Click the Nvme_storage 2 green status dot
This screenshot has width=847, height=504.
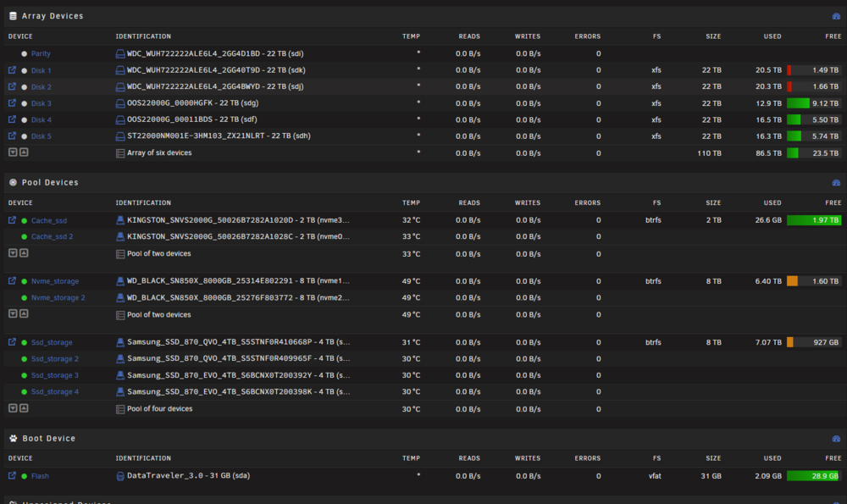(x=25, y=297)
